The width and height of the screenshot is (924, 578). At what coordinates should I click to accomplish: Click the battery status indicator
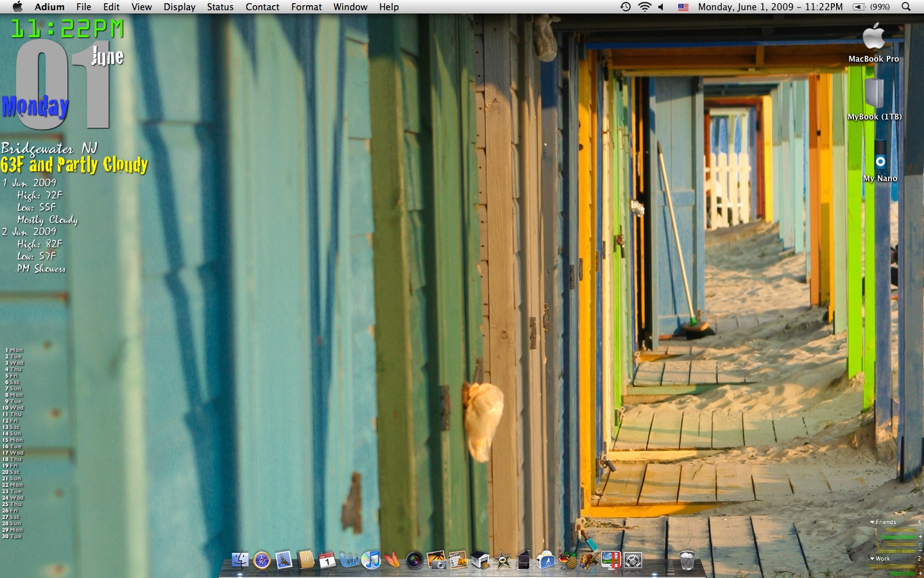tap(871, 6)
